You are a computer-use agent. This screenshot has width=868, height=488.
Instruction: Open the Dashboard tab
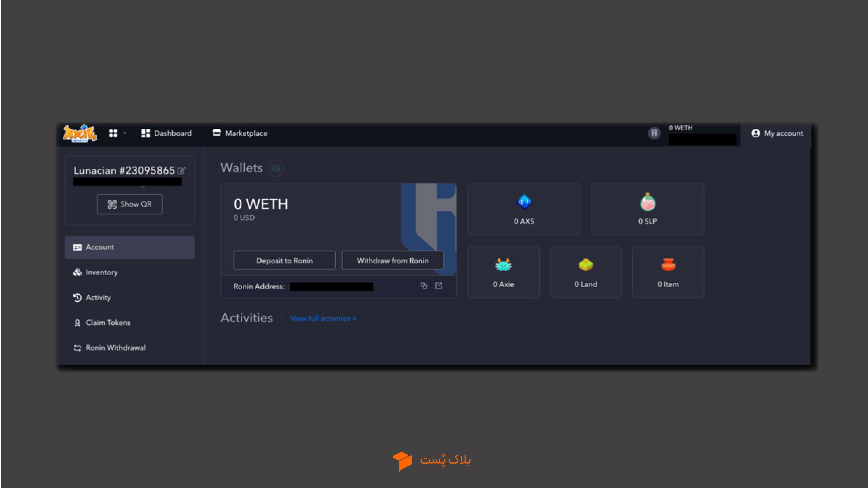(166, 133)
